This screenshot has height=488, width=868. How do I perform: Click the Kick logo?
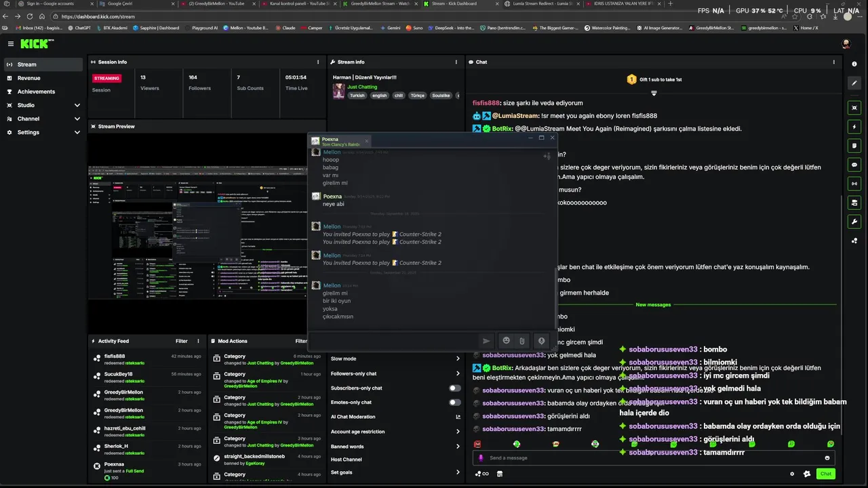(x=37, y=43)
